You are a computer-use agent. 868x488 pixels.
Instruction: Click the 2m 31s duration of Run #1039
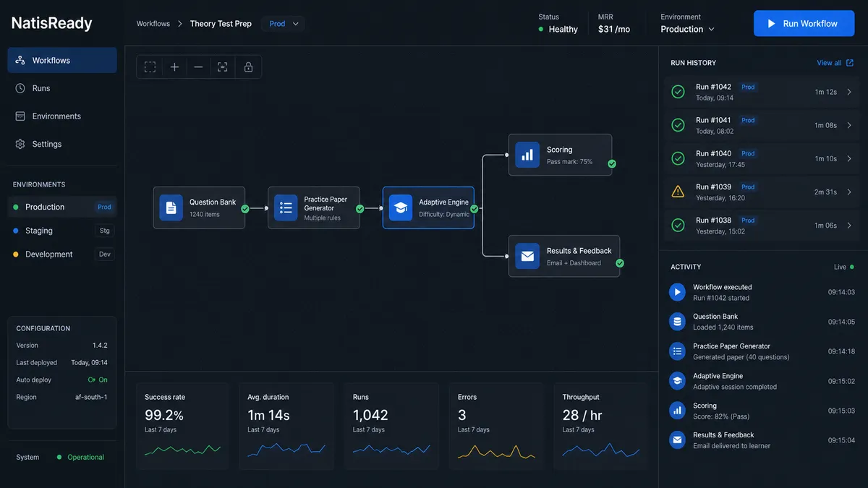tap(825, 192)
